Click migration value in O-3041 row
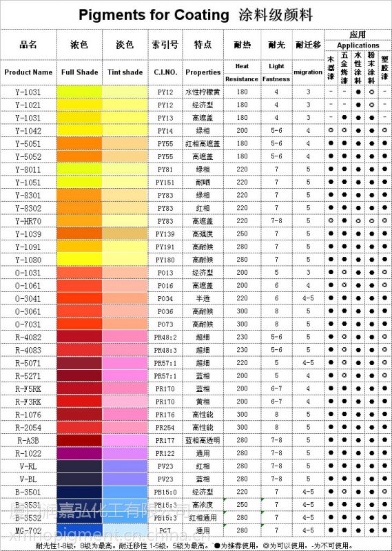 coord(308,298)
